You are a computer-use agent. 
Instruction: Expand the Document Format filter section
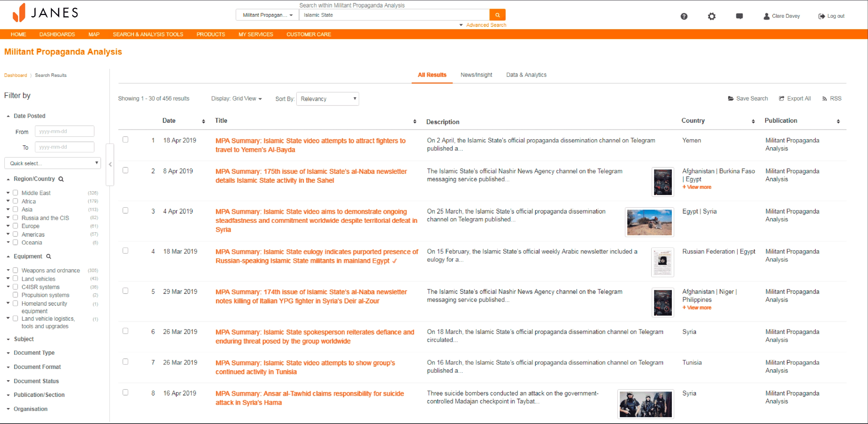[34, 367]
